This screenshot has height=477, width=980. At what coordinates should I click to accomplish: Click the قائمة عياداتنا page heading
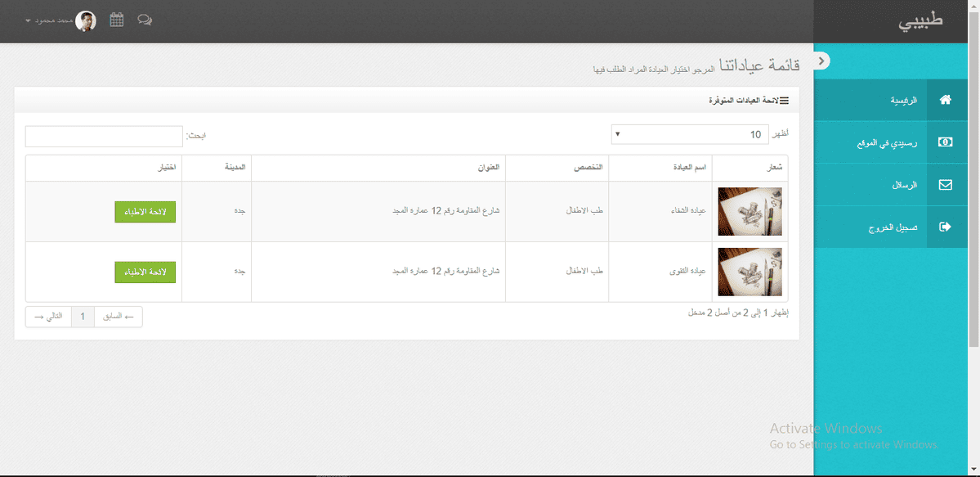coord(759,64)
